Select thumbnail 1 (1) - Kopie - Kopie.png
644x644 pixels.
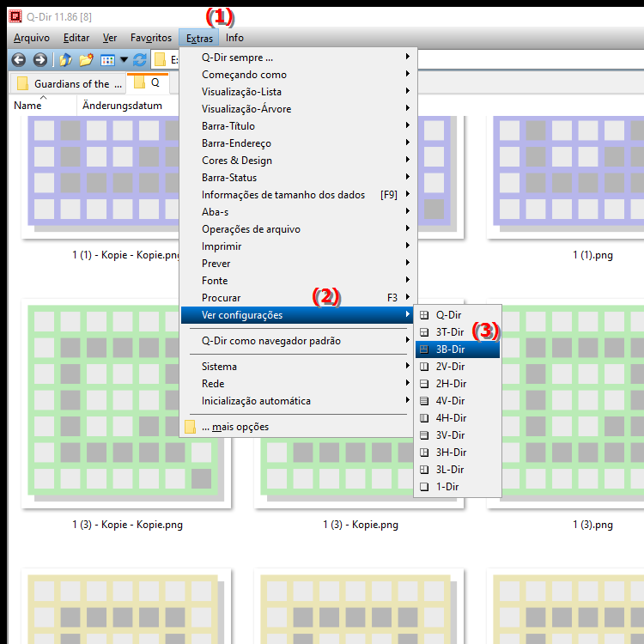coord(100,177)
